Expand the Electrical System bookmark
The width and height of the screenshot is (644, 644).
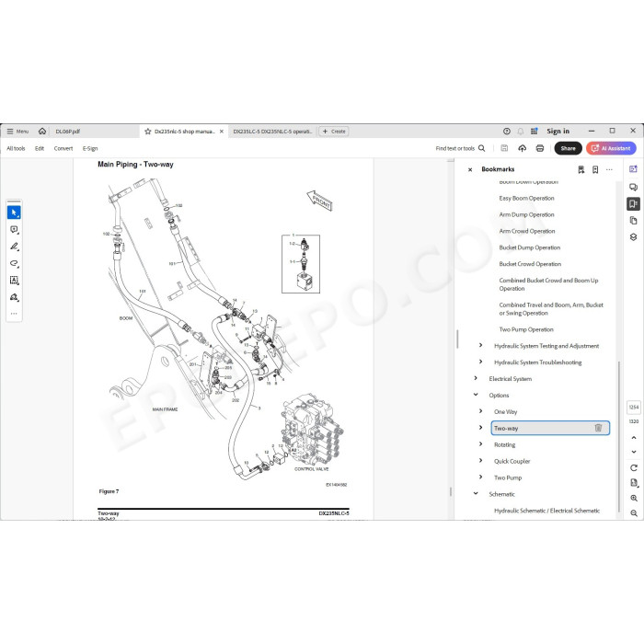[476, 378]
